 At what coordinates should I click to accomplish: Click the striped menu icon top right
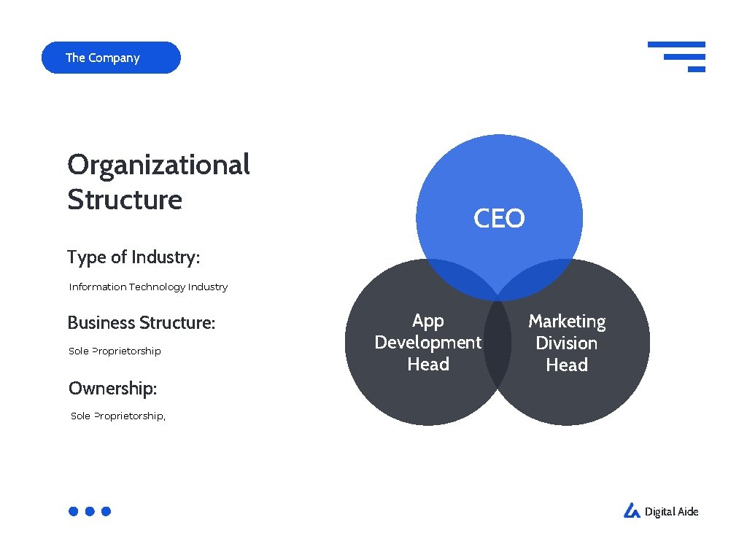(676, 57)
